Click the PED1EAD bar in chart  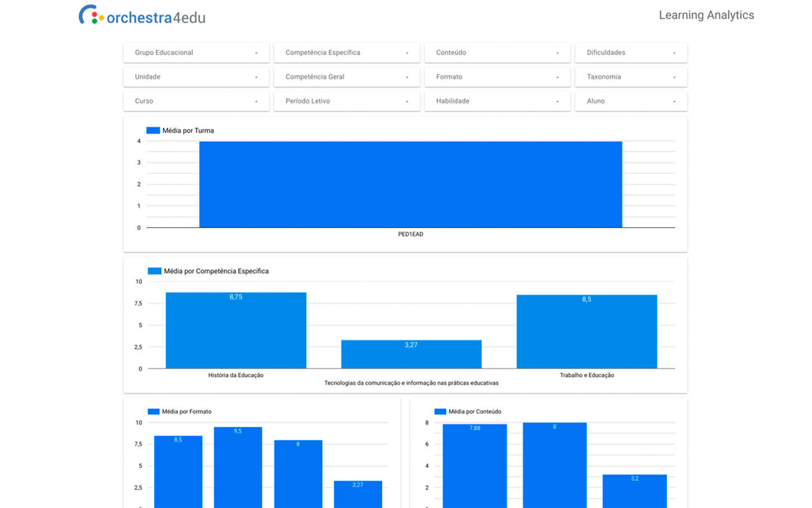[410, 184]
